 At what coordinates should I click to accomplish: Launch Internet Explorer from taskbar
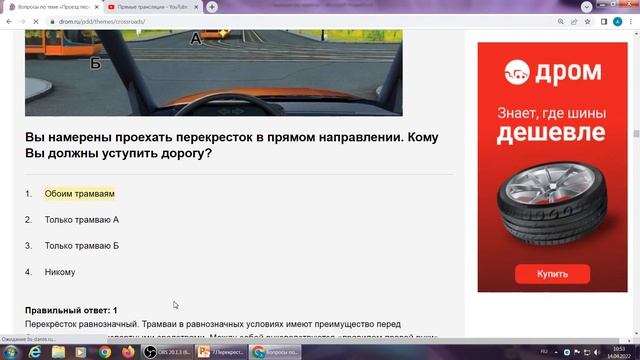click(35, 352)
